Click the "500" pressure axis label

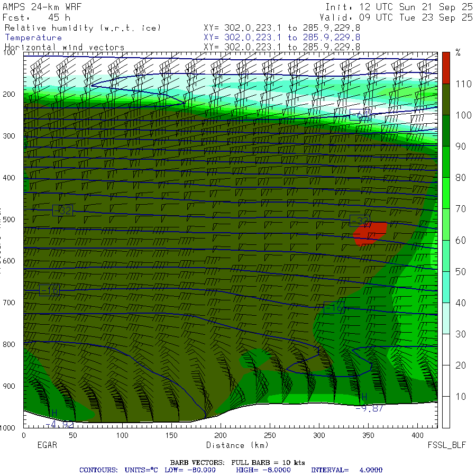9,219
